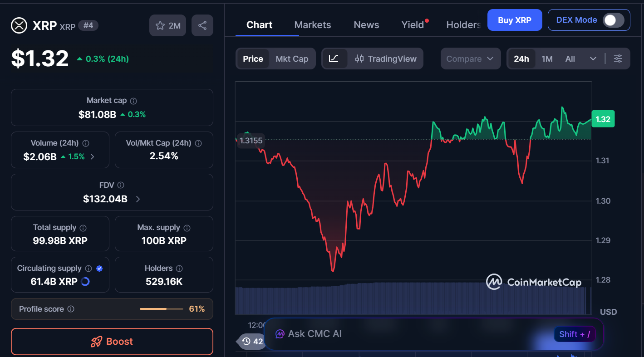Screen dimensions: 644x357
Task: Expand more time range options chevron
Action: [593, 59]
